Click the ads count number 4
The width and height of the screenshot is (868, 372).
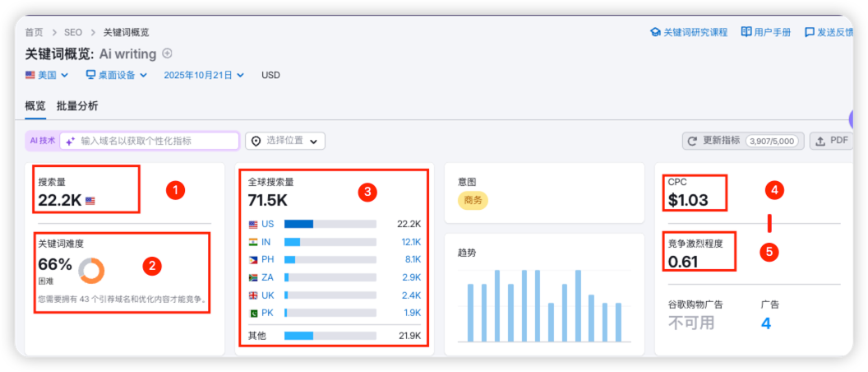click(x=766, y=323)
